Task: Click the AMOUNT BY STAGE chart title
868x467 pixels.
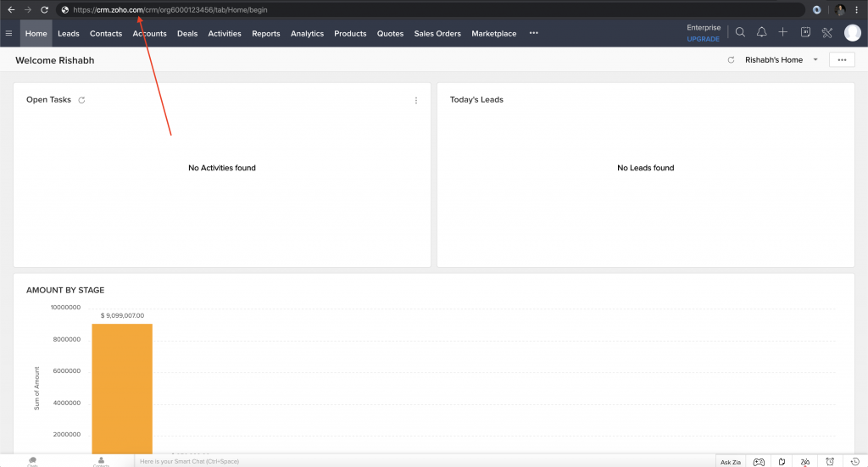Action: (x=65, y=290)
